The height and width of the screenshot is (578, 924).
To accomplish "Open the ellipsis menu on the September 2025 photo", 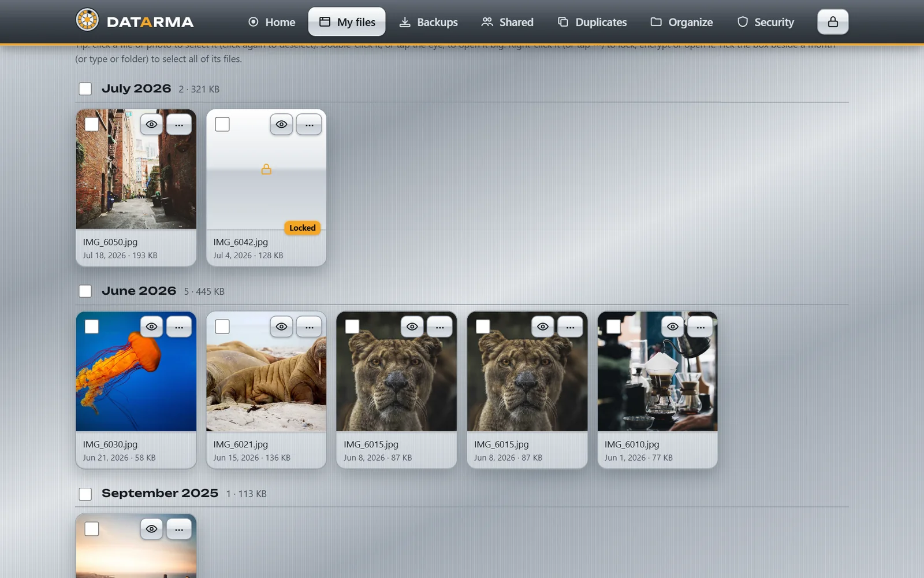I will click(x=179, y=529).
